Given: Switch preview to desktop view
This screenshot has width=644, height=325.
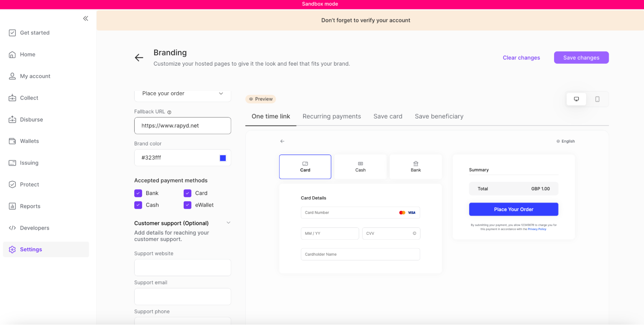Looking at the screenshot, I should (x=576, y=99).
